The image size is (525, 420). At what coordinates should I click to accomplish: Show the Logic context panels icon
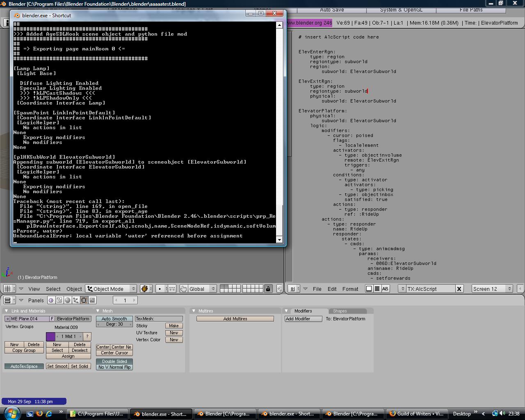51,300
